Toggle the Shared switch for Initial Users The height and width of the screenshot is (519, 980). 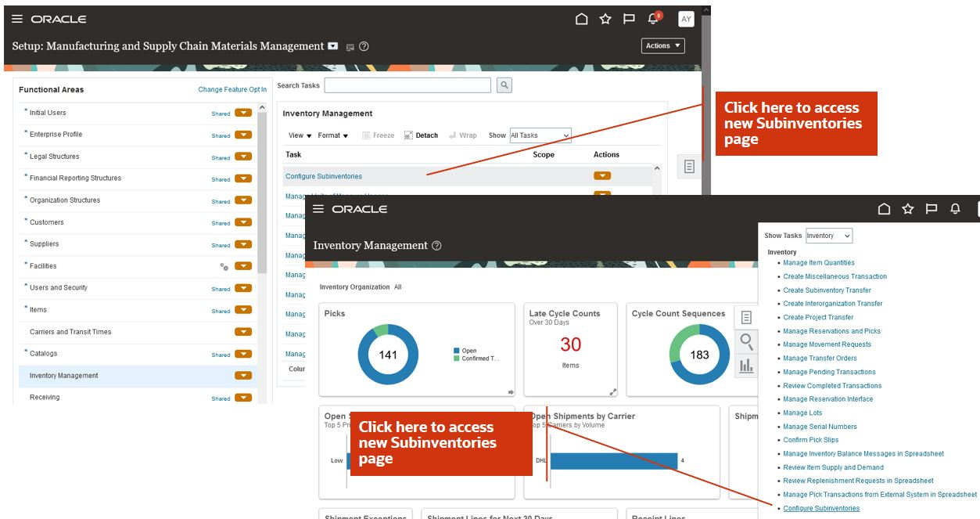244,113
